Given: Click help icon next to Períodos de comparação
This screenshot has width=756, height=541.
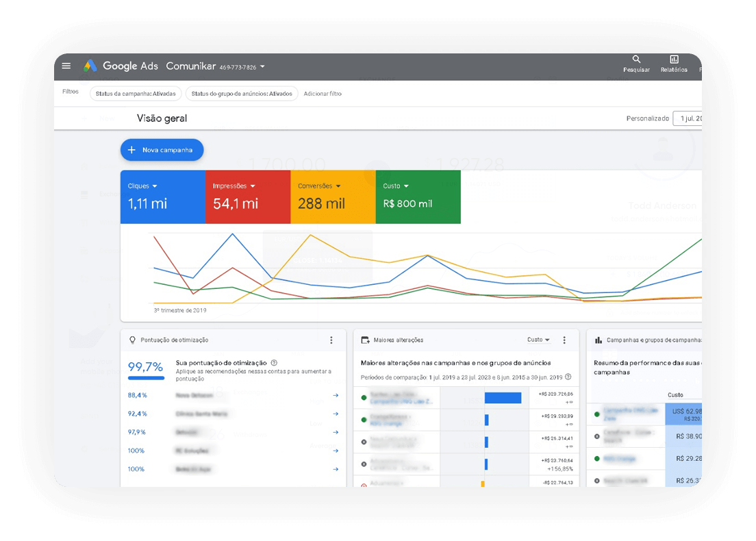Looking at the screenshot, I should point(568,377).
